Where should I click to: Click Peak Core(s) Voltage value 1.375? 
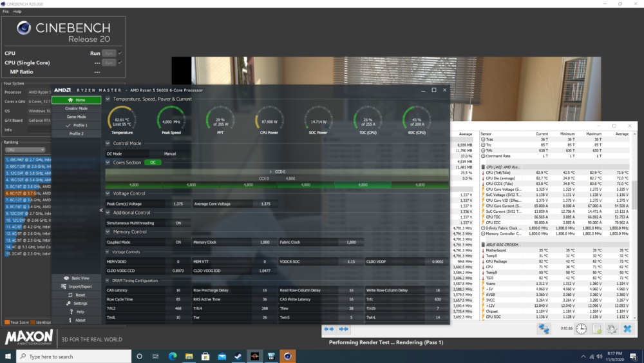[178, 204]
